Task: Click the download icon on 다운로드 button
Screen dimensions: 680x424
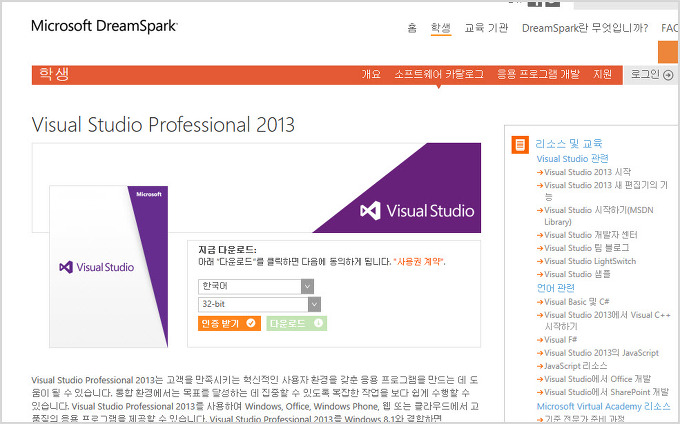Action: coord(318,323)
